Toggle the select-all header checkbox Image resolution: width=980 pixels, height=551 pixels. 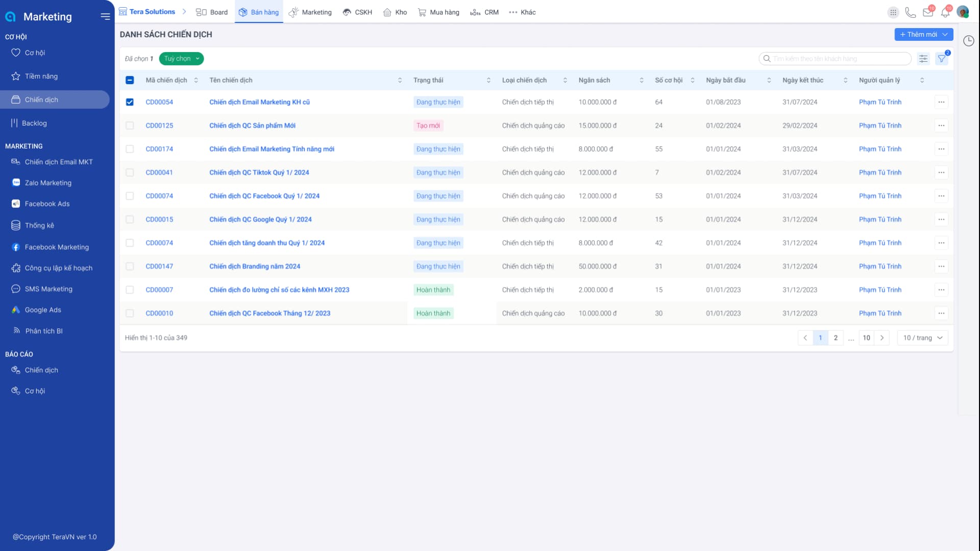coord(130,80)
